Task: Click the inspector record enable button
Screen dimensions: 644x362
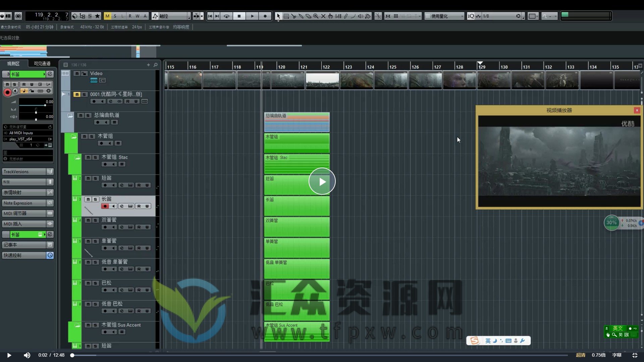Action: point(7,92)
